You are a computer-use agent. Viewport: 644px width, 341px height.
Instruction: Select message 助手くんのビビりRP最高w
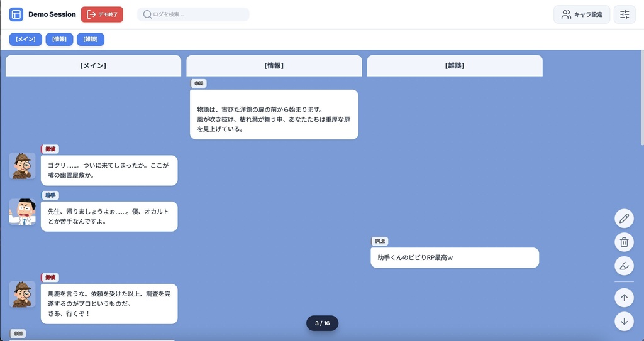click(x=455, y=257)
